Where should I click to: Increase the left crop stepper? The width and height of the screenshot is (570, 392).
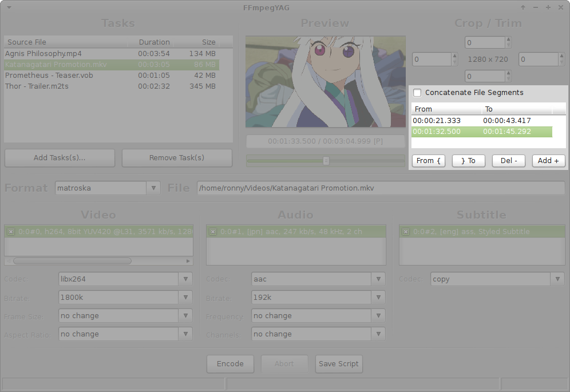click(454, 56)
